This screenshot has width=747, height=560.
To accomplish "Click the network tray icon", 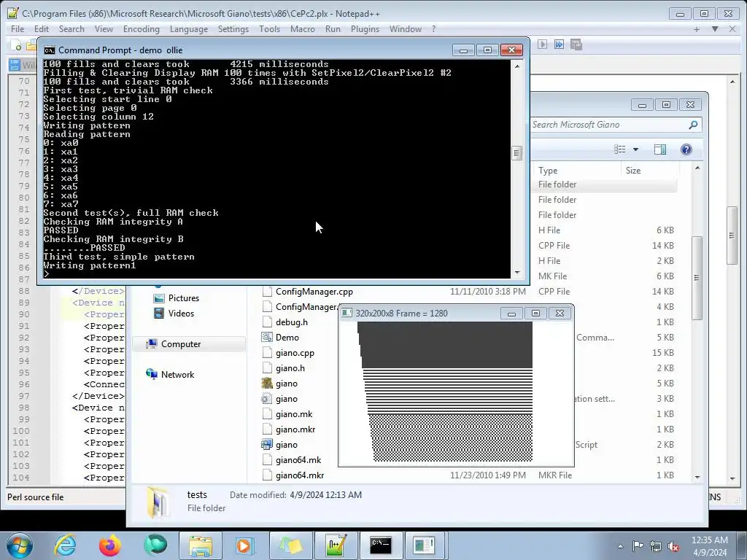I will pos(656,546).
